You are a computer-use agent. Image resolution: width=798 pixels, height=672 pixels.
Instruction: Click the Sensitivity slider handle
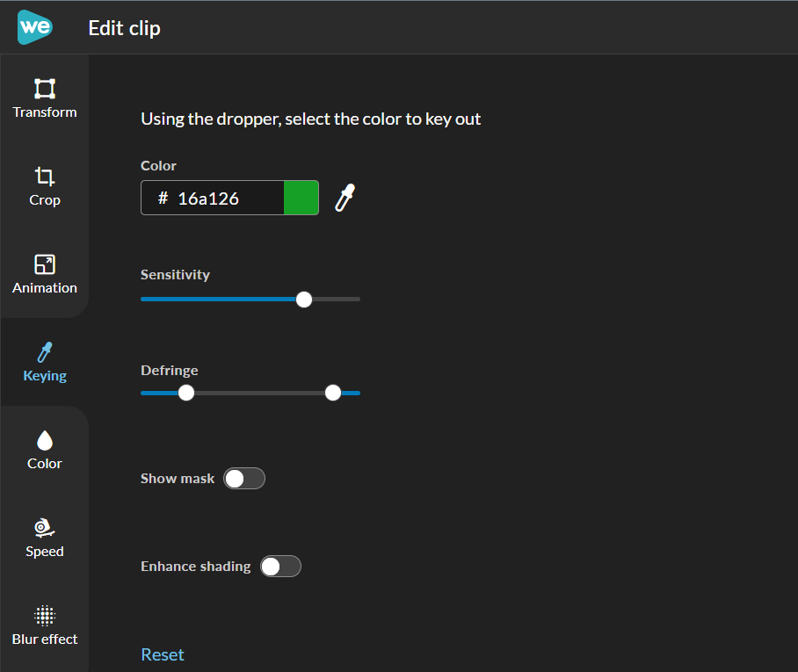coord(304,300)
